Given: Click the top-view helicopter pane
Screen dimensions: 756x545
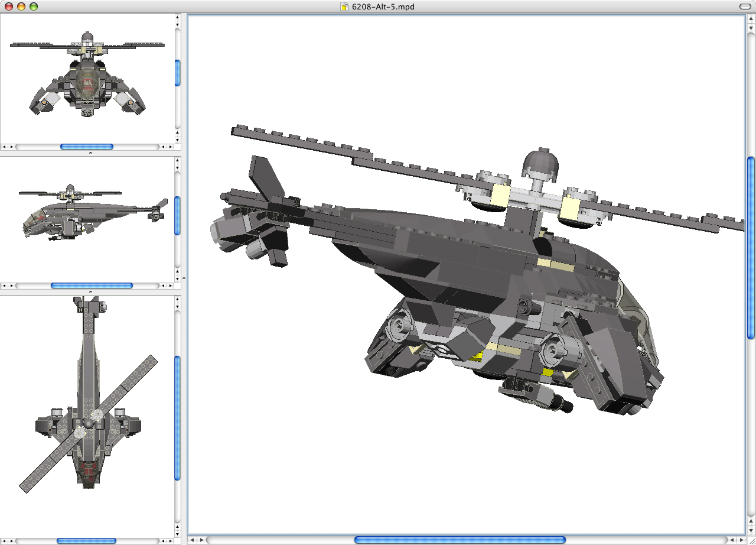Looking at the screenshot, I should [x=89, y=414].
